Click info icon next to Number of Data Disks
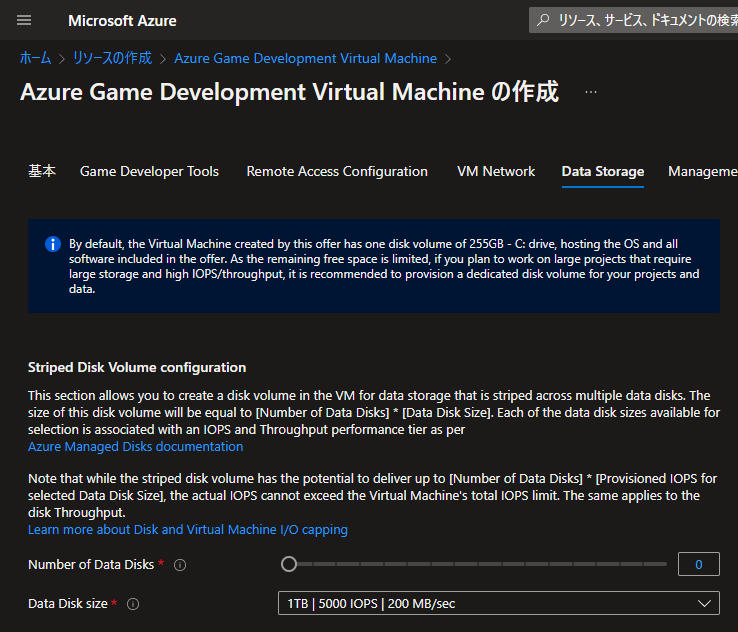This screenshot has height=632, width=738. 180,565
